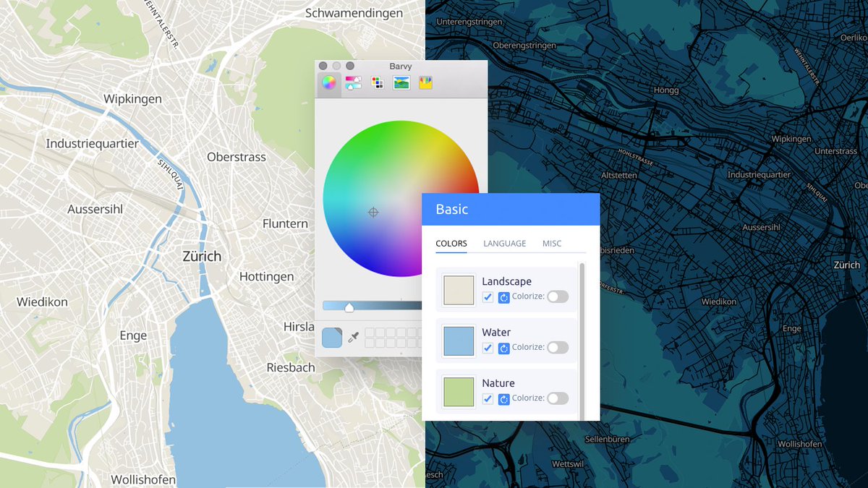Click the crosshair on the color wheel
The height and width of the screenshot is (488, 868).
(x=373, y=212)
